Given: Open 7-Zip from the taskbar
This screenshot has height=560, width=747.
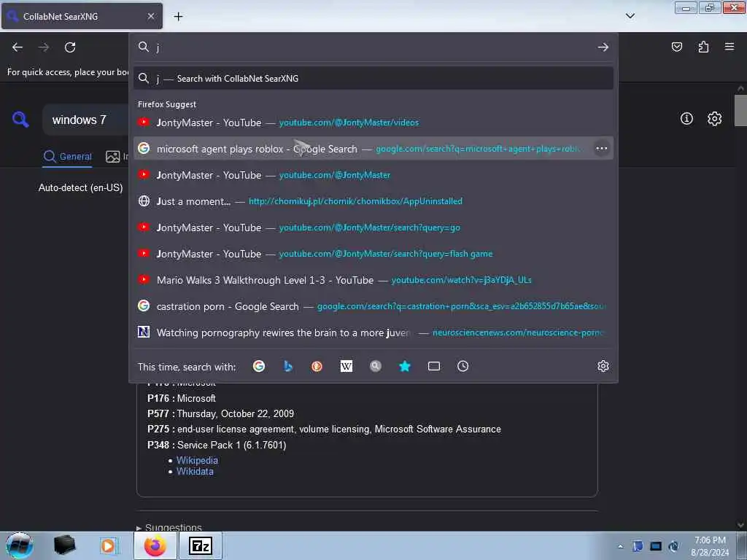Looking at the screenshot, I should click(201, 545).
